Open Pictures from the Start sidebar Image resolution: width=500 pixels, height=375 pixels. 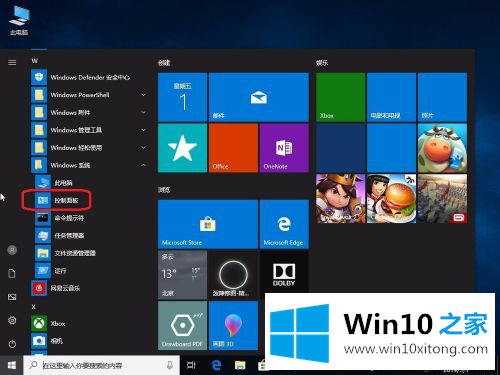pyautogui.click(x=12, y=297)
